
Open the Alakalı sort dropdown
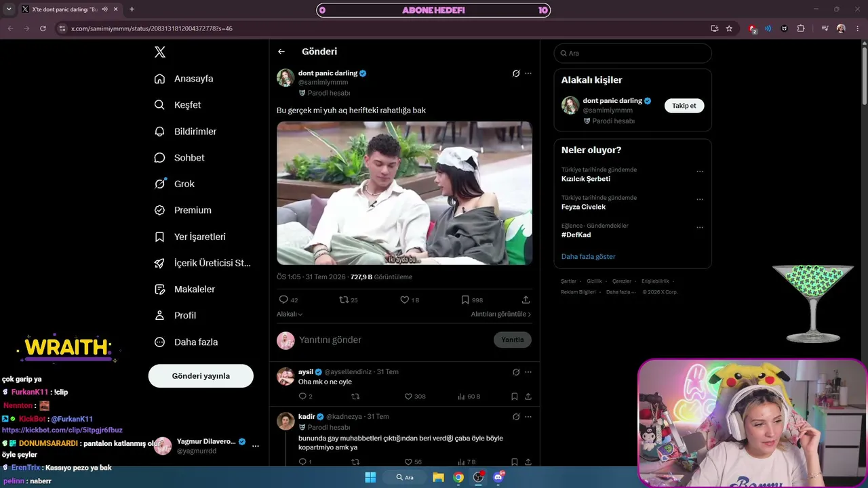290,314
